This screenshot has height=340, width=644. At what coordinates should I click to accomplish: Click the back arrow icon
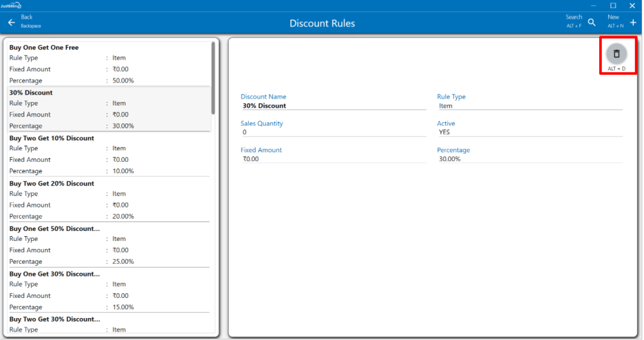pyautogui.click(x=12, y=22)
